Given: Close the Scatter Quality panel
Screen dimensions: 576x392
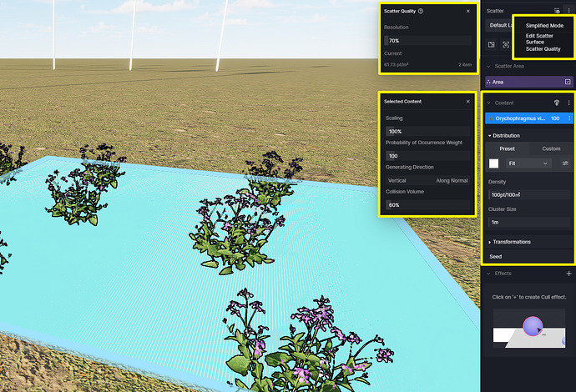Looking at the screenshot, I should coord(468,12).
